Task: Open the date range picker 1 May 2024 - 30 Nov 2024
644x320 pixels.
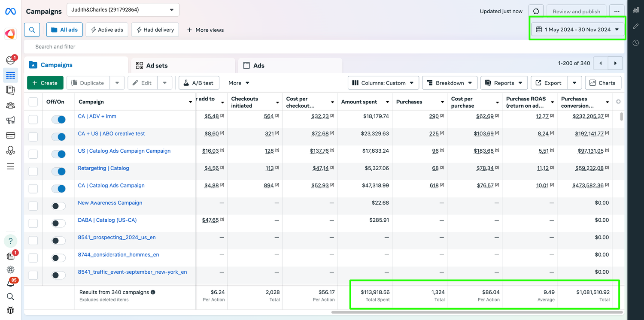Action: (x=578, y=30)
